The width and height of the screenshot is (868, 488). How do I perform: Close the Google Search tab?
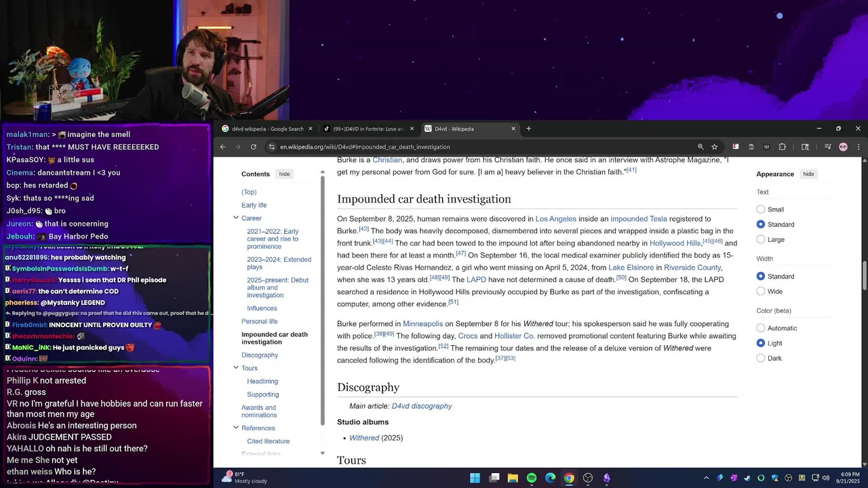coord(311,129)
